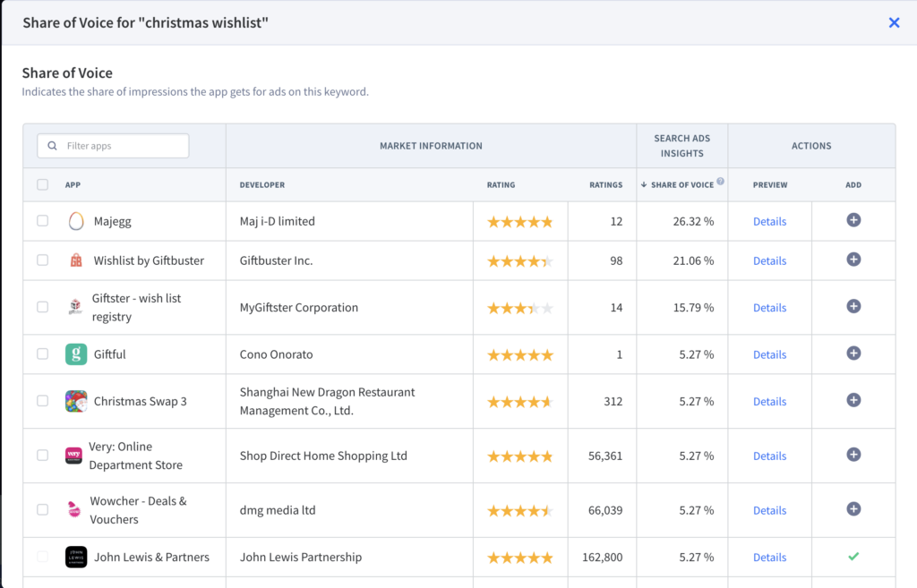Open Details for Christmas Swap 3
The height and width of the screenshot is (588, 917).
tap(769, 402)
